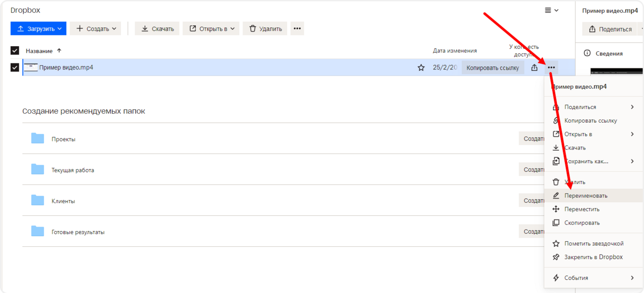
Task: Click the download icon beside Скачать menu entry
Action: pos(556,148)
